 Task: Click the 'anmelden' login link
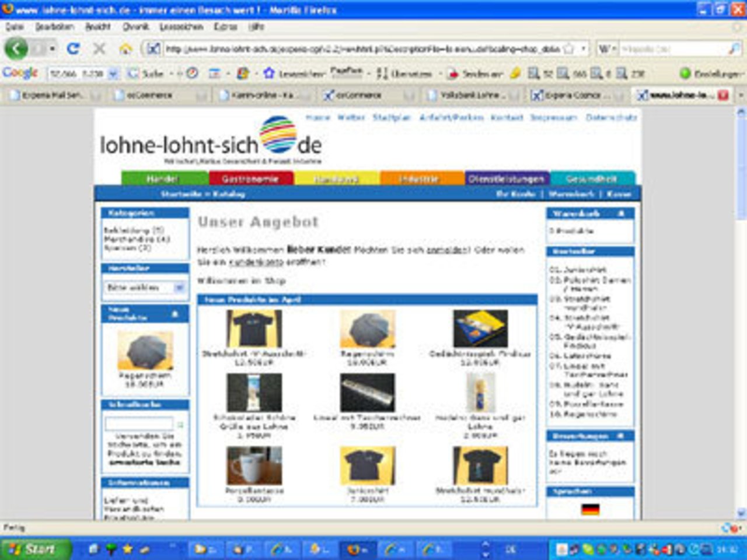(x=447, y=250)
